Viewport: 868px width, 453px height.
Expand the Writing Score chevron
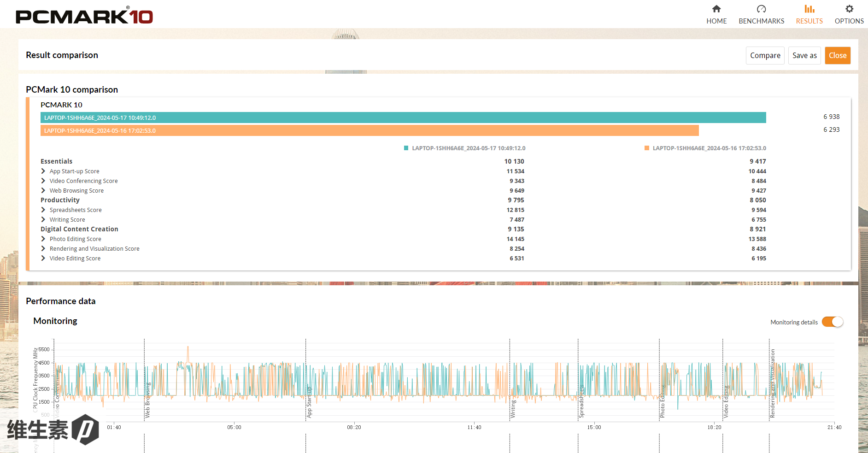43,220
